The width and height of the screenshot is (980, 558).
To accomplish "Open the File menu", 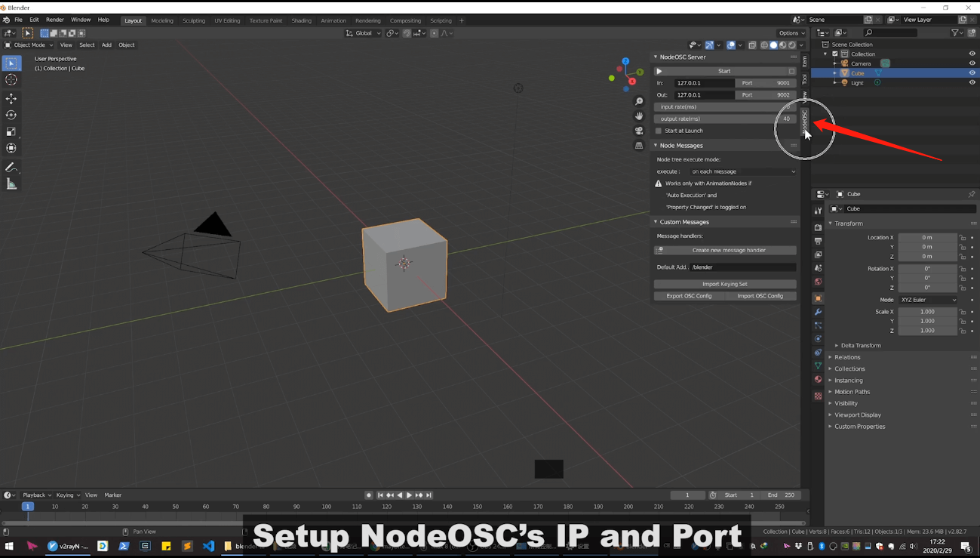I will click(18, 20).
